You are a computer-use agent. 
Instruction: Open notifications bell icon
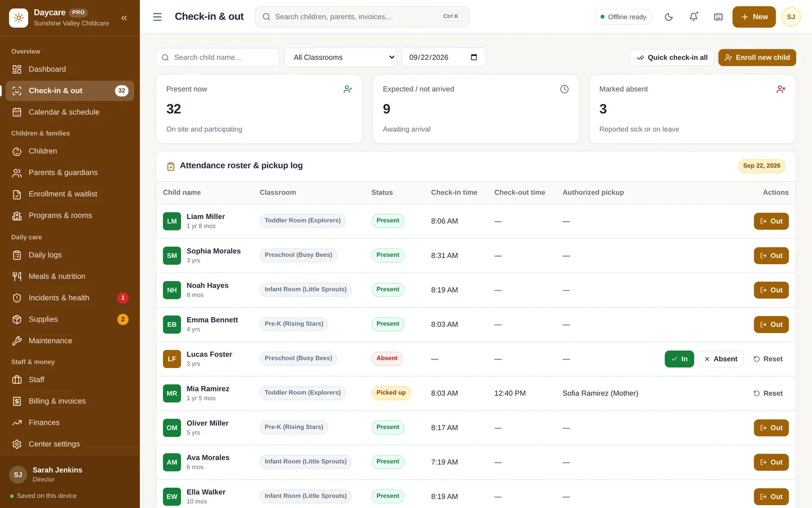tap(694, 17)
